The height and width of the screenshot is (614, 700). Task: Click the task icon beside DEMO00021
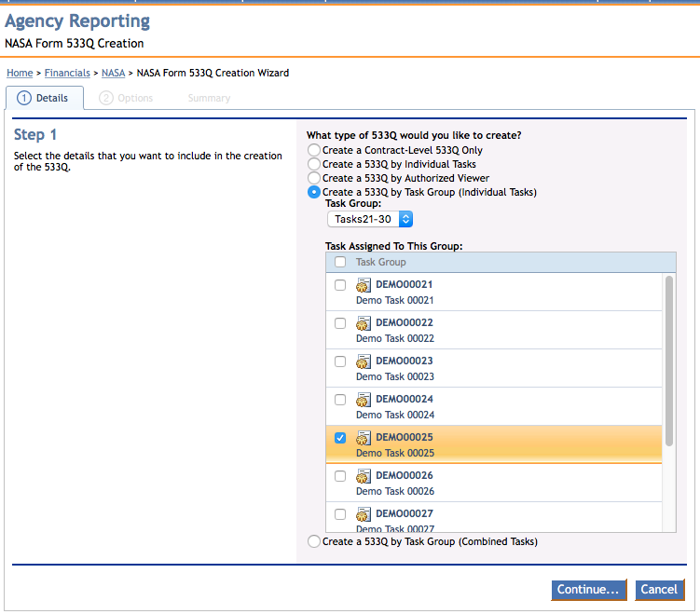point(364,285)
